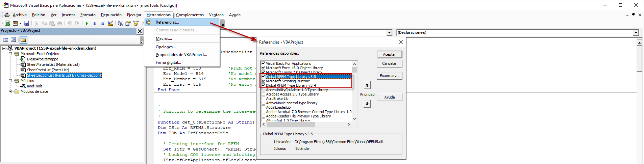Stop execution with the Reset square icon
This screenshot has width=644, height=164.
point(102,23)
